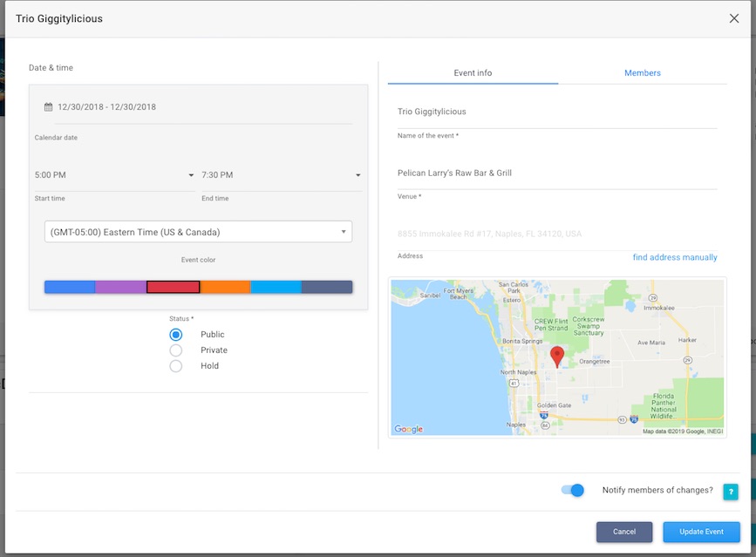The height and width of the screenshot is (557, 756).
Task: Select the Private status radio button
Action: pyautogui.click(x=176, y=350)
